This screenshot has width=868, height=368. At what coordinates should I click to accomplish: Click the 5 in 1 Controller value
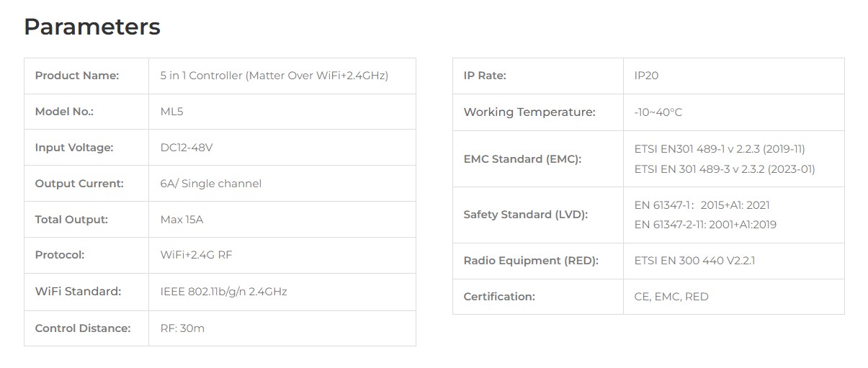click(x=274, y=76)
